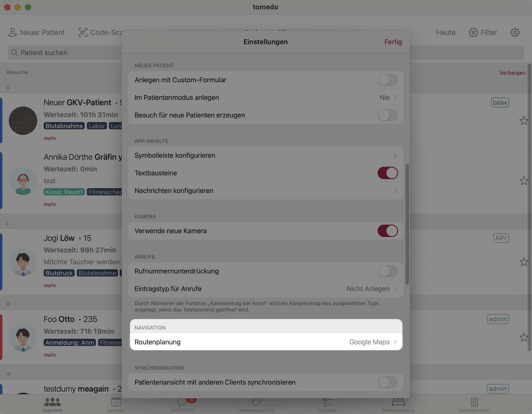Open the Nachrichten speech bubble icon
This screenshot has width=532, height=414.
point(182,402)
